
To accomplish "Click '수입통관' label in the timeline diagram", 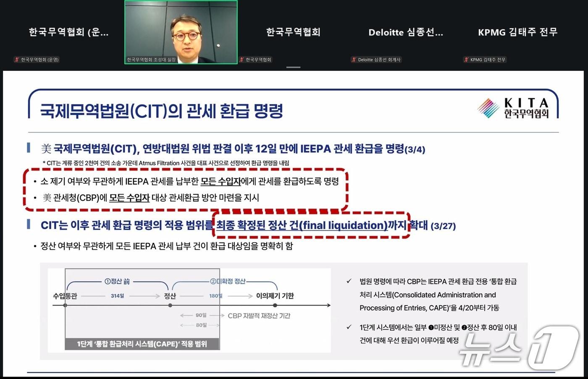I will (65, 296).
